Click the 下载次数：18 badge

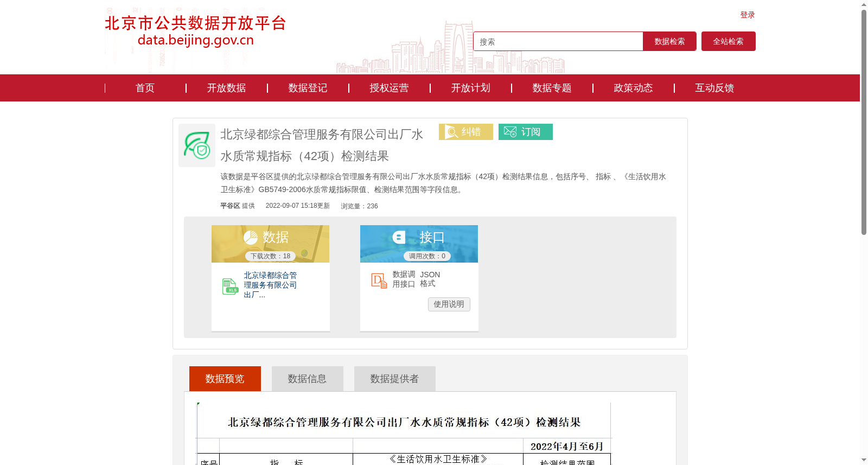270,256
